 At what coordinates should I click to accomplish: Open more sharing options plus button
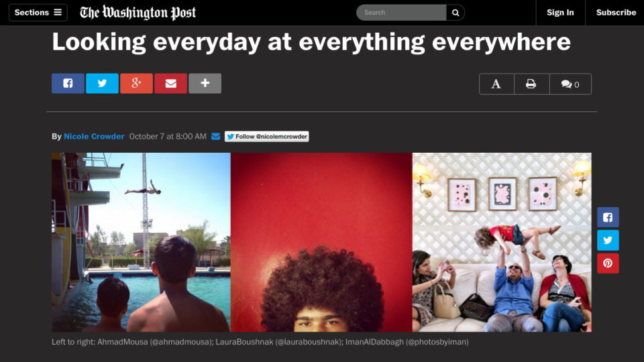[205, 83]
